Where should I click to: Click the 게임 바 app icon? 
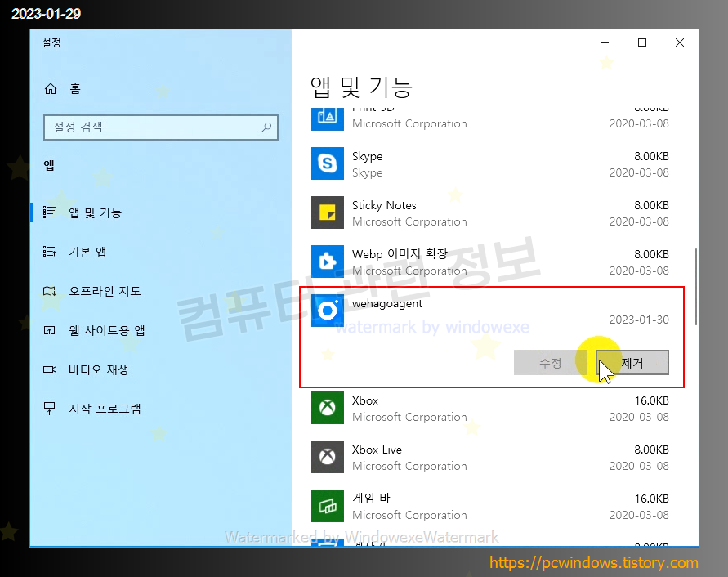pyautogui.click(x=328, y=505)
